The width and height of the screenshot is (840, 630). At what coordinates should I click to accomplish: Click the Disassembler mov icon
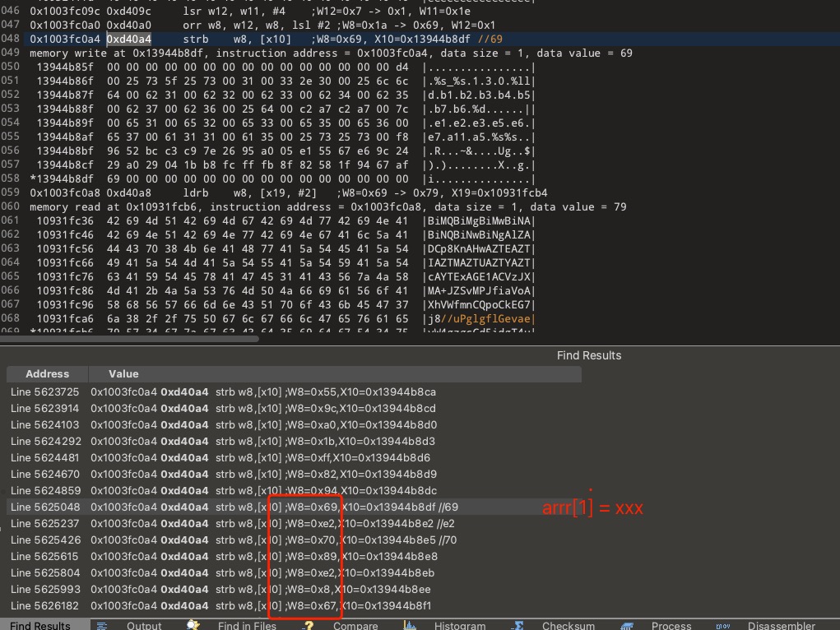[x=723, y=626]
